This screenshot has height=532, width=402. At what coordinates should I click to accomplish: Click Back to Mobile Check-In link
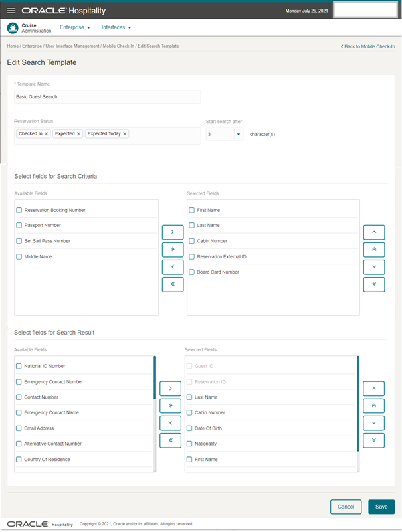point(367,46)
